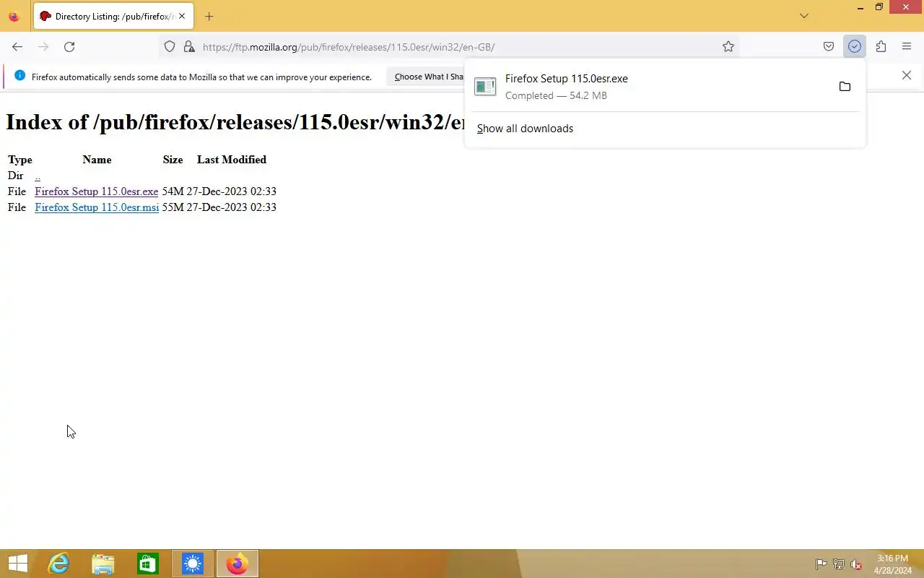The height and width of the screenshot is (578, 924).
Task: Expand the list all tabs chevron
Action: (804, 16)
